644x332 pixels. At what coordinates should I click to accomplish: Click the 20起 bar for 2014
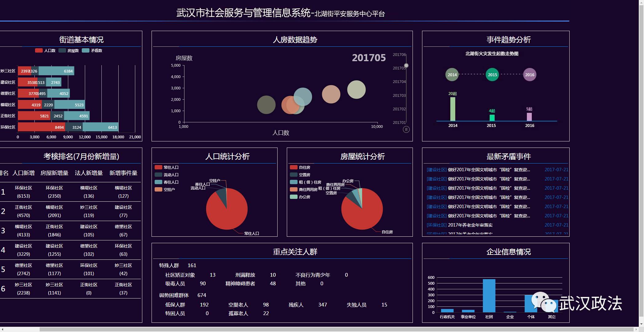452,109
